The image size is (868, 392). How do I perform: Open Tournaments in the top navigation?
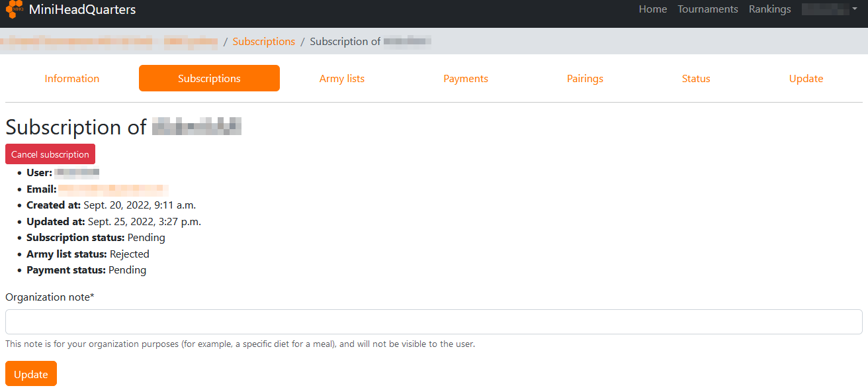707,9
